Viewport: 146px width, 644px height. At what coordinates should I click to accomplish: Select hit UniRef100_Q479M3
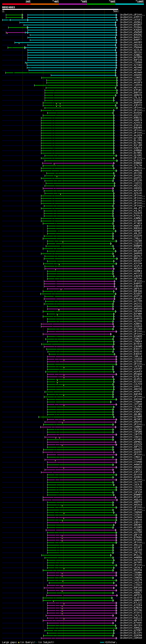[x=131, y=562]
